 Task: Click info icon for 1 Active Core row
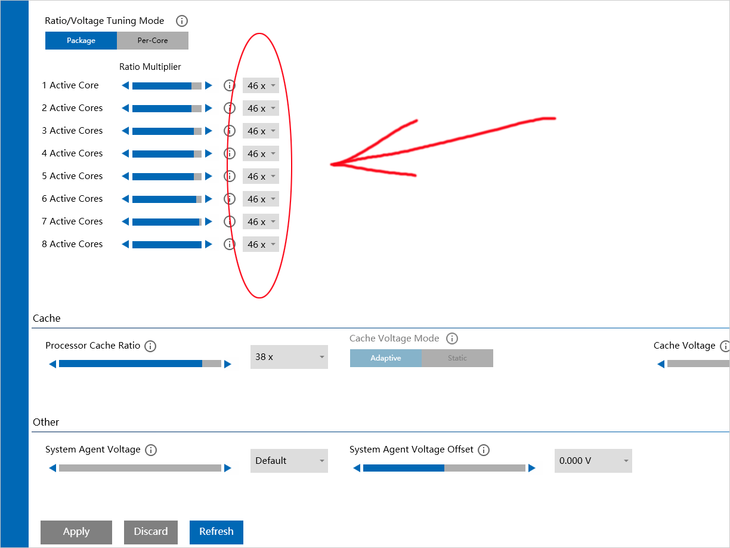(229, 86)
